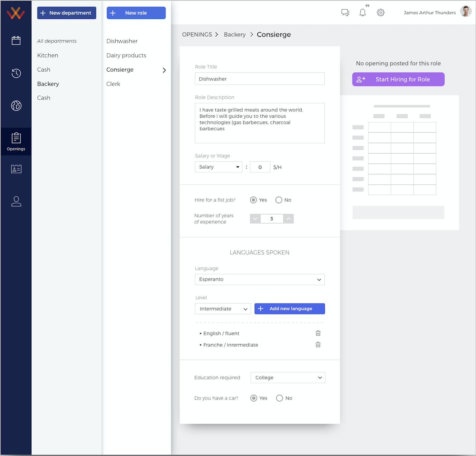Delete the English / fluent language entry

point(318,333)
